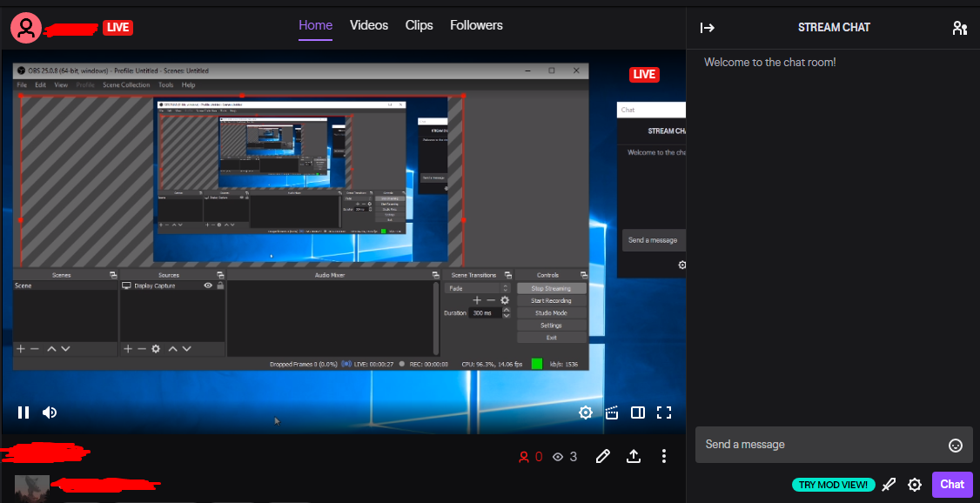Expand the three-dot more options menu

(664, 456)
